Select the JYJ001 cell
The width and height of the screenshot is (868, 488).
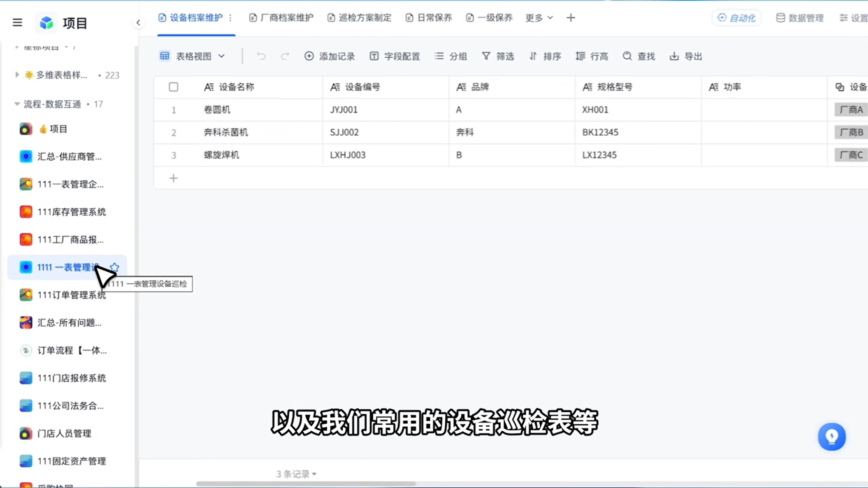(x=386, y=110)
